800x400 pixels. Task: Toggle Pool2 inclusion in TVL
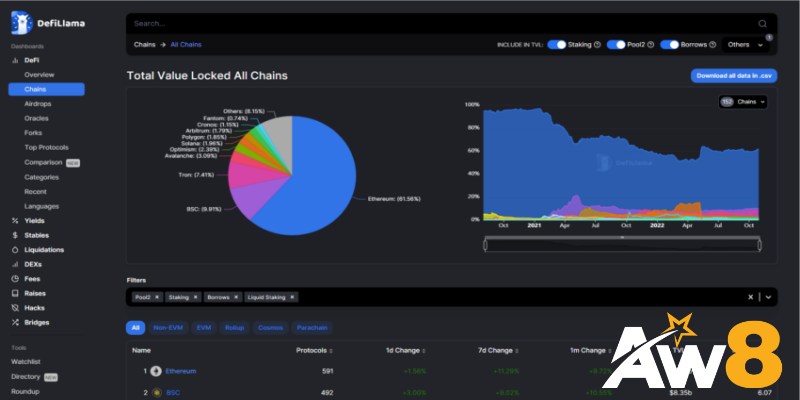pyautogui.click(x=616, y=44)
